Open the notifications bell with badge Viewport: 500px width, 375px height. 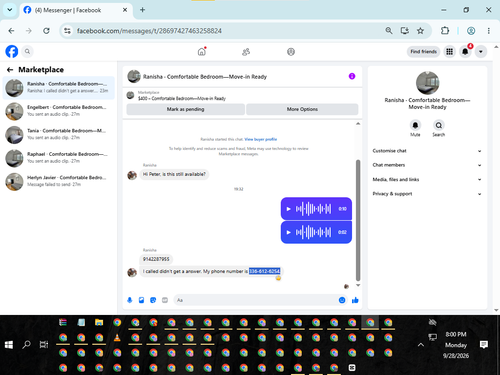pyautogui.click(x=465, y=52)
